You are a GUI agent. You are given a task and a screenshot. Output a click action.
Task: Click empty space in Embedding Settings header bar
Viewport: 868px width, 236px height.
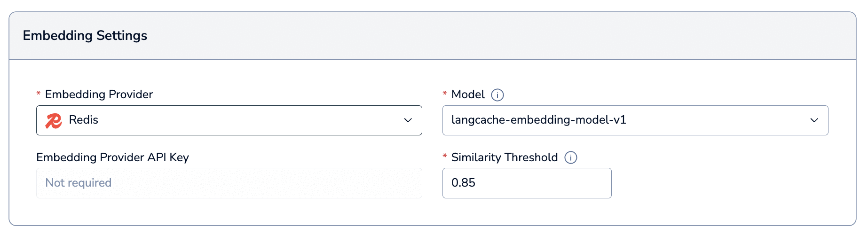coord(470,36)
